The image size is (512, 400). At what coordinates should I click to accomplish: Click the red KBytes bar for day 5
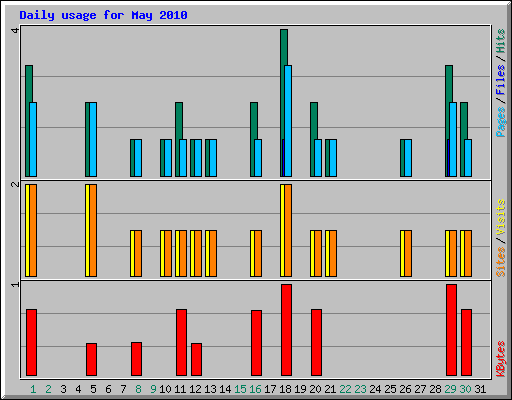pos(91,359)
